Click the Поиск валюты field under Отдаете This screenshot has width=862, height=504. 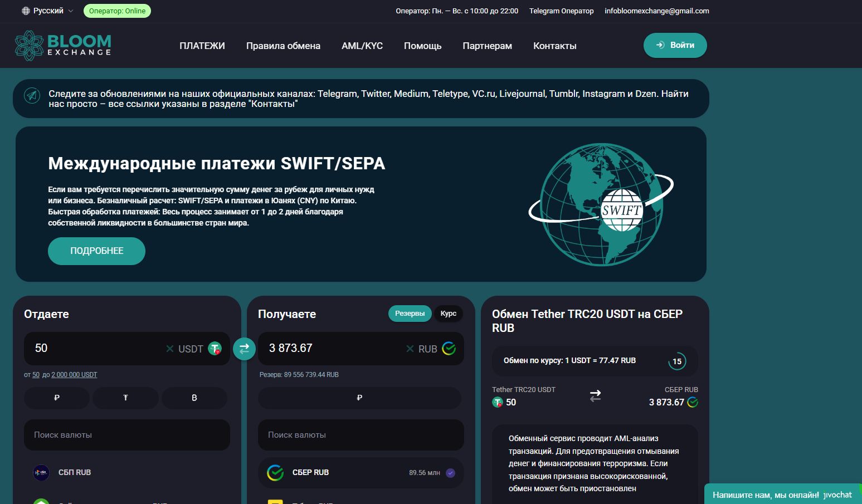(x=127, y=435)
